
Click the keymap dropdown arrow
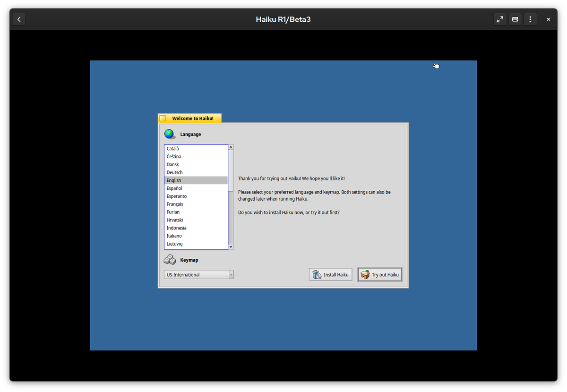[x=231, y=274]
